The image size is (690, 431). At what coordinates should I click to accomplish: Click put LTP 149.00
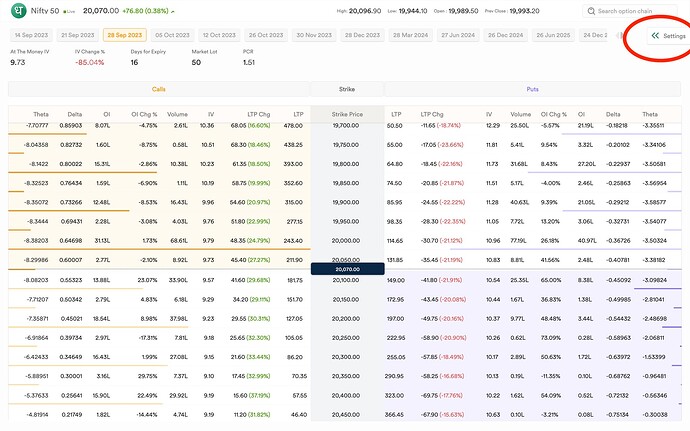click(x=396, y=280)
